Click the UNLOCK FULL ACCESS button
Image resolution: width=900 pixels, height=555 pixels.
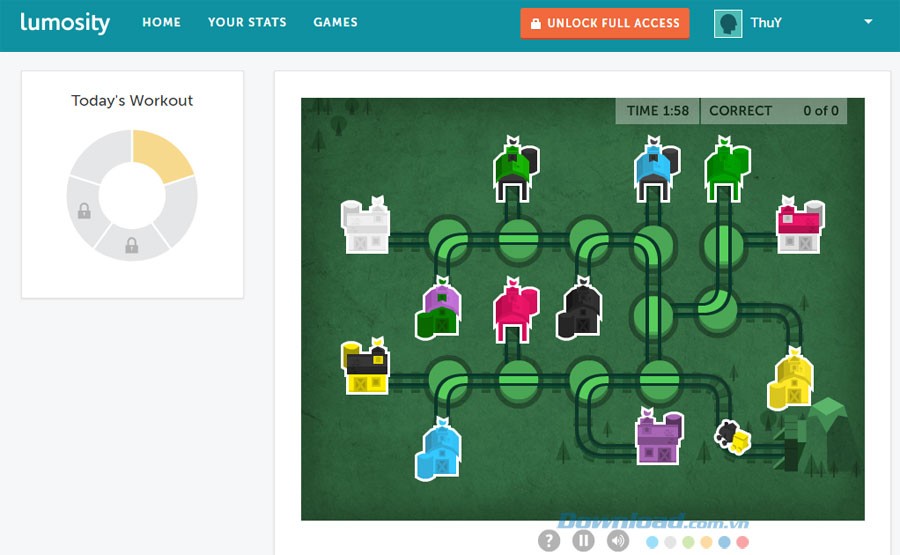605,23
